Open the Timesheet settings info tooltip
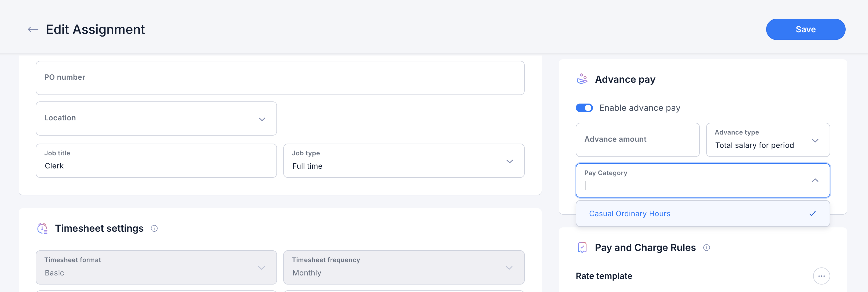This screenshot has height=292, width=868. tap(154, 229)
